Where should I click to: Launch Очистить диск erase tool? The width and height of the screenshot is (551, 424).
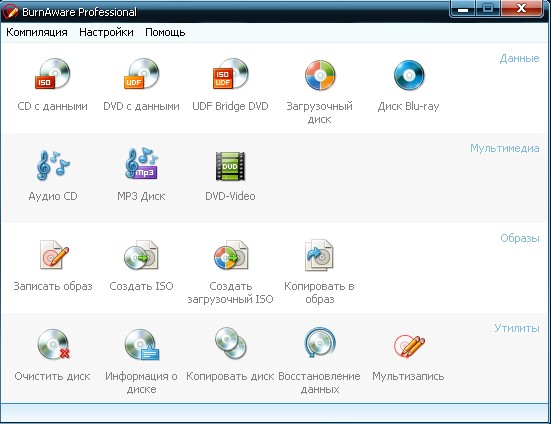tap(53, 345)
